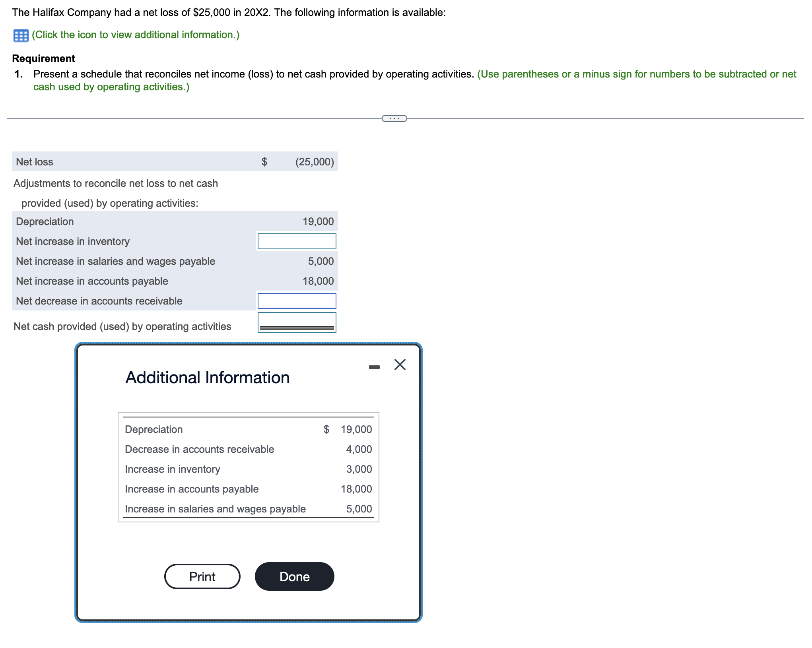Click the Print button in the popup

[x=202, y=576]
